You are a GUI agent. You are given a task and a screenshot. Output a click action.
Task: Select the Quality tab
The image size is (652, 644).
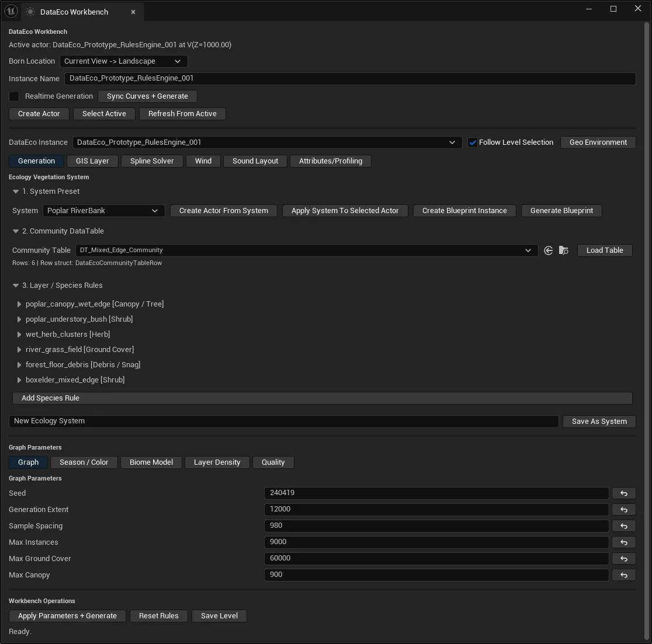coord(273,462)
